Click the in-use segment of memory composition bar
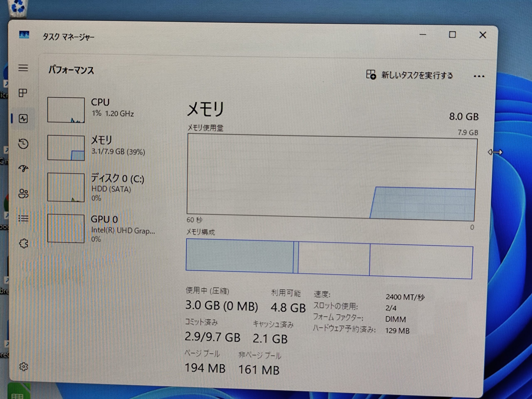 (x=240, y=256)
